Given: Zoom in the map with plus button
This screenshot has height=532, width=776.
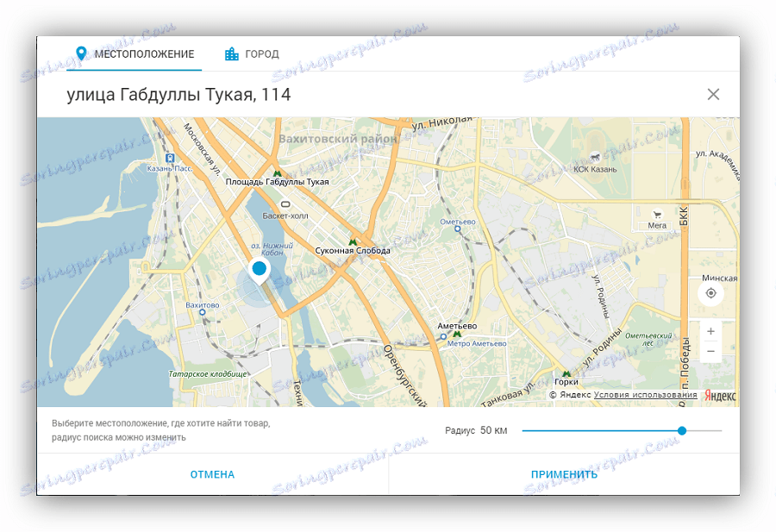Looking at the screenshot, I should pos(710,331).
